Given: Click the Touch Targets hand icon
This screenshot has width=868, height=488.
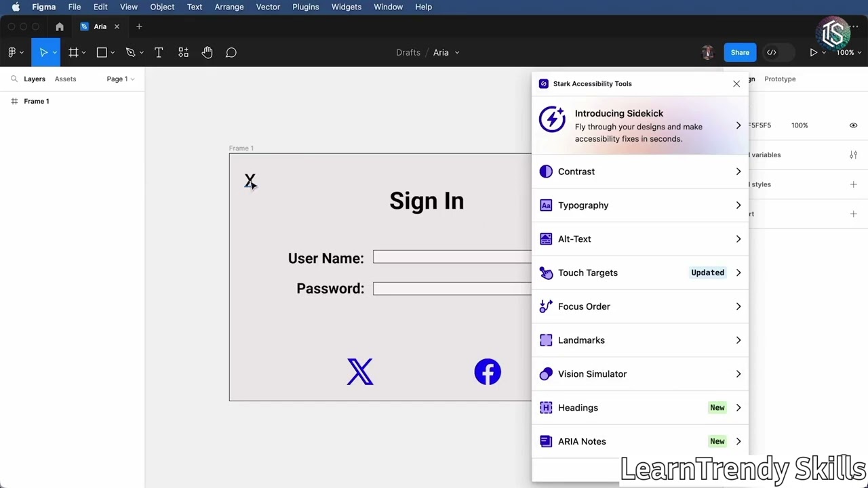Looking at the screenshot, I should click(x=546, y=272).
